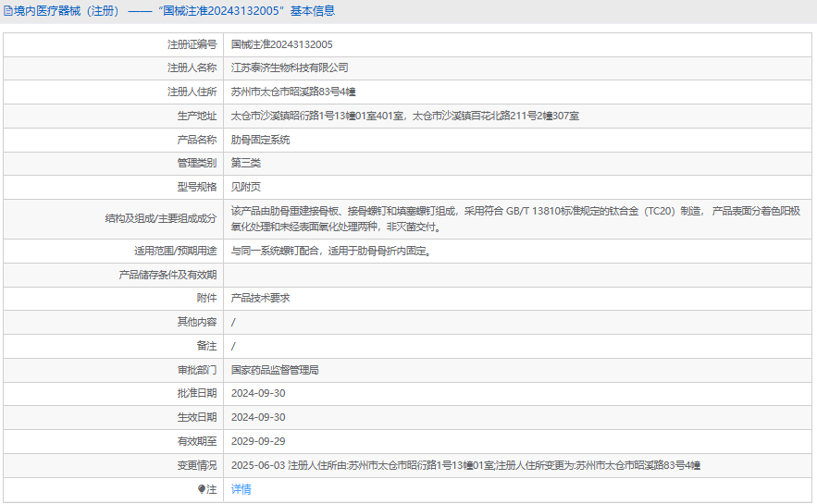Click the approval department 国家药品监督管理局
The width and height of the screenshot is (817, 504).
(275, 370)
